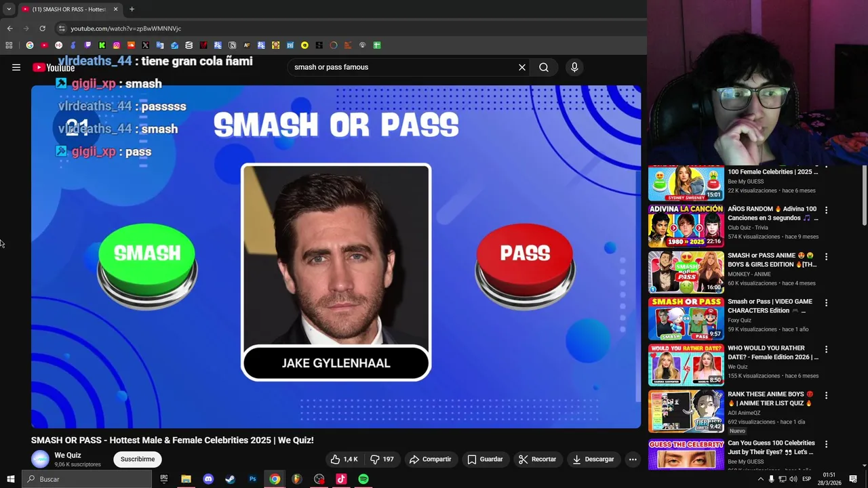Open the apps grid in bookmarks bar

point(9,45)
